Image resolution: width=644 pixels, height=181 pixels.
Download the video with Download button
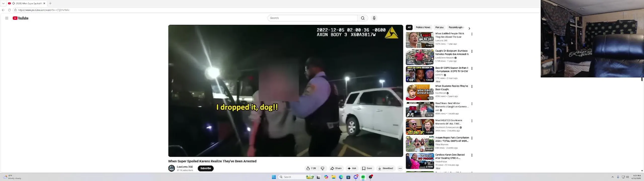(386, 168)
